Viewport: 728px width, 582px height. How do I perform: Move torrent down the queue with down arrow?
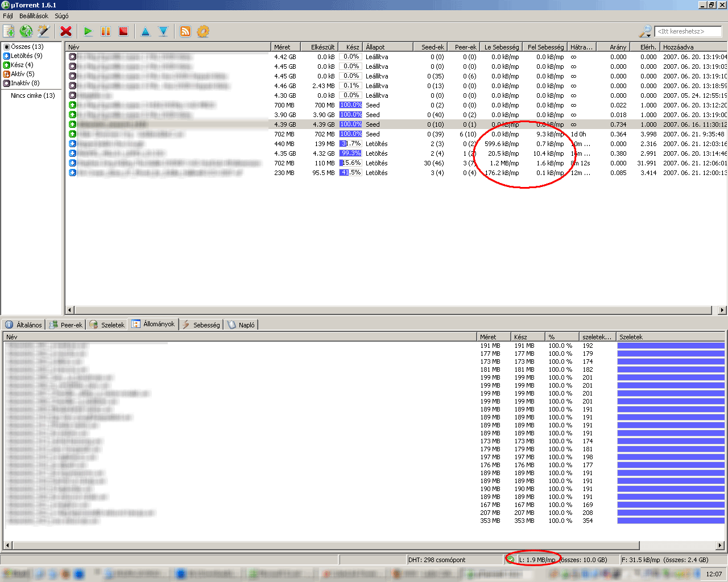pyautogui.click(x=163, y=31)
